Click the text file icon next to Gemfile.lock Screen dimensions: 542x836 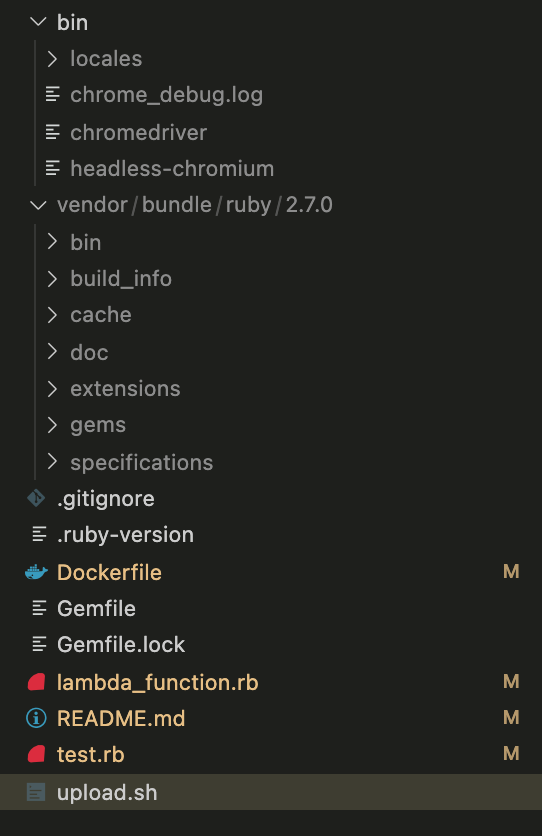pyautogui.click(x=39, y=644)
